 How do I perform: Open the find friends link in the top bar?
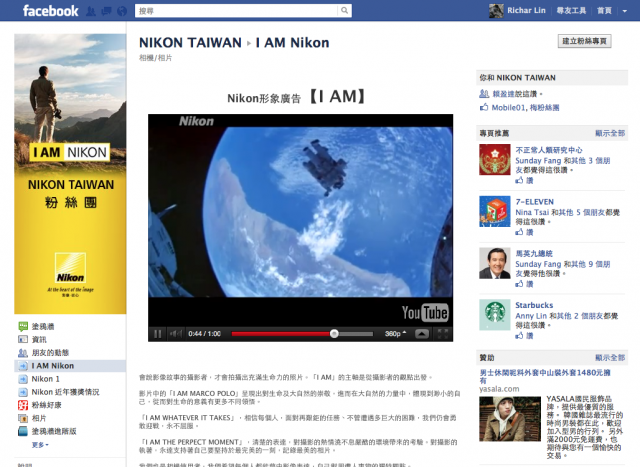[x=571, y=11]
